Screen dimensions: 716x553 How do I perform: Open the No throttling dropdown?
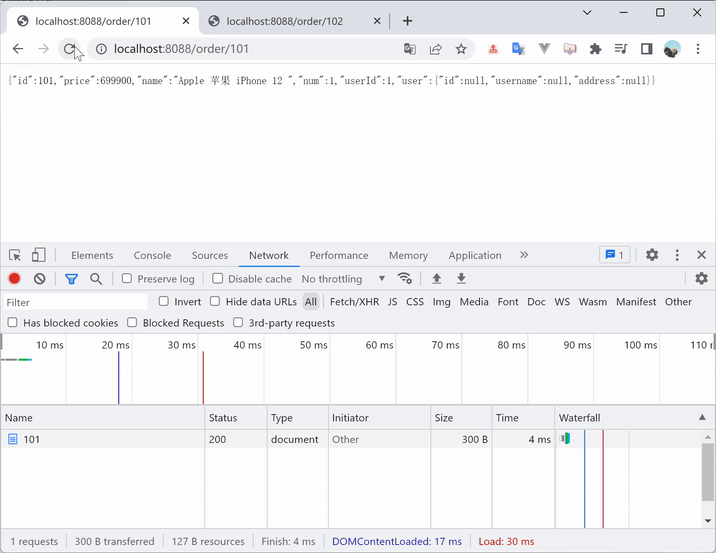343,279
